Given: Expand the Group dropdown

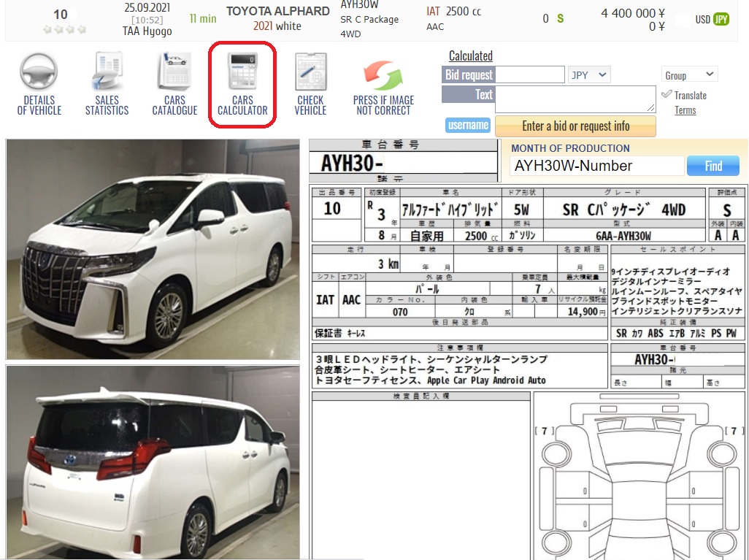Looking at the screenshot, I should [690, 75].
